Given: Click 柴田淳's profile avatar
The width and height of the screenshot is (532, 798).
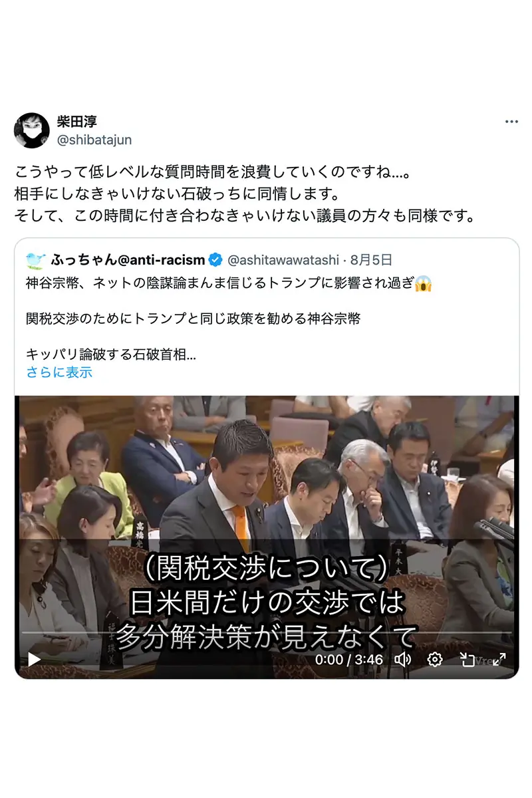Looking at the screenshot, I should 31,130.
